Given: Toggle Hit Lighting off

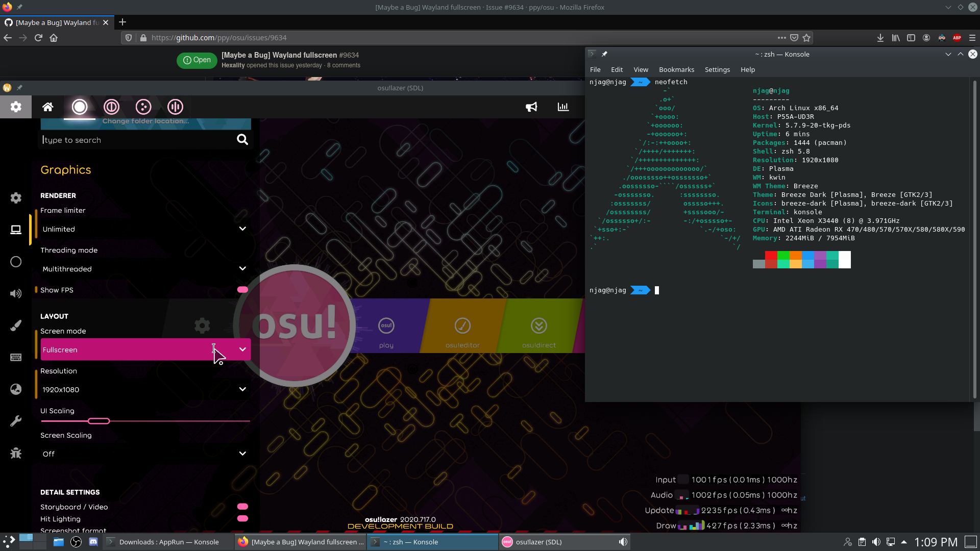Looking at the screenshot, I should 243,518.
